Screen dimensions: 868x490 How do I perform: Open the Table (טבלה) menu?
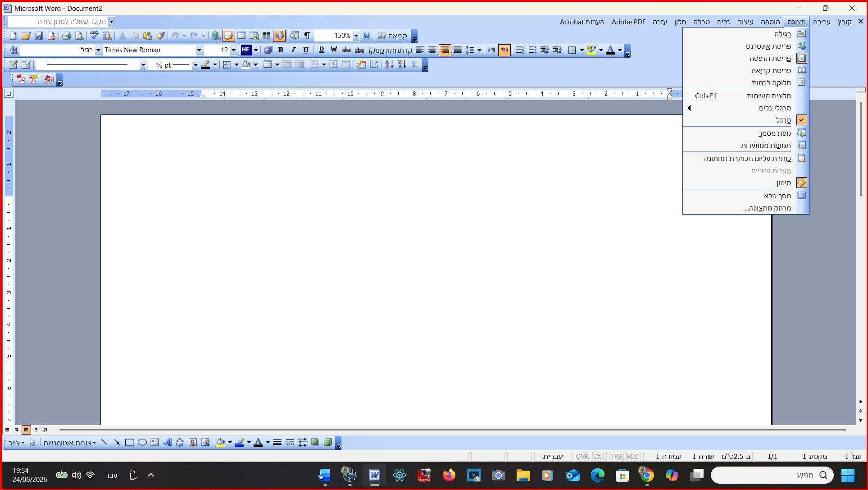(x=701, y=22)
